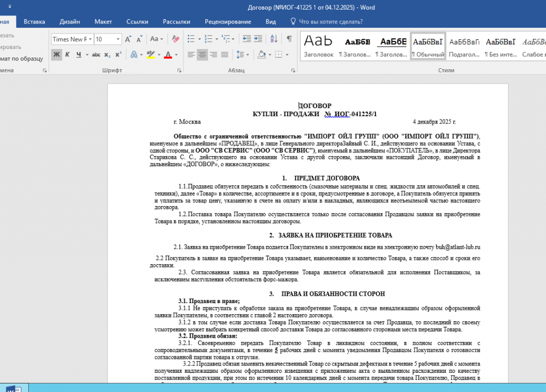Screen dimensions: 546x392
Task: Apply superscript formatting
Action: click(x=118, y=55)
